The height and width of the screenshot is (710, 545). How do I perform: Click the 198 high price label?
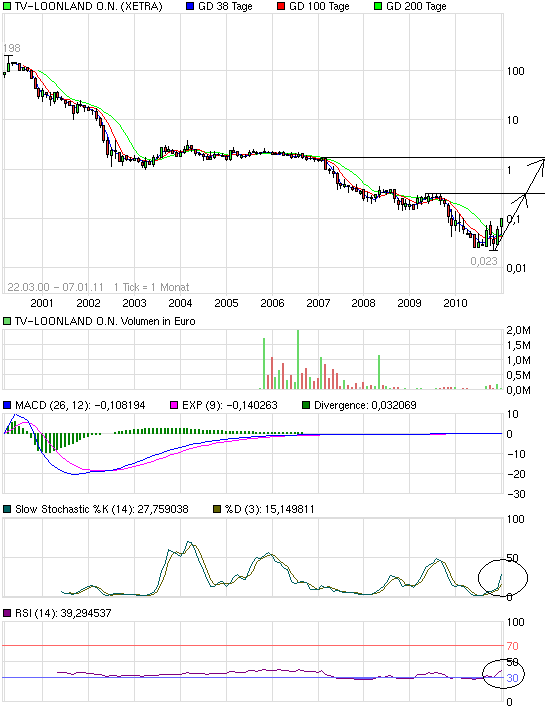(11, 48)
